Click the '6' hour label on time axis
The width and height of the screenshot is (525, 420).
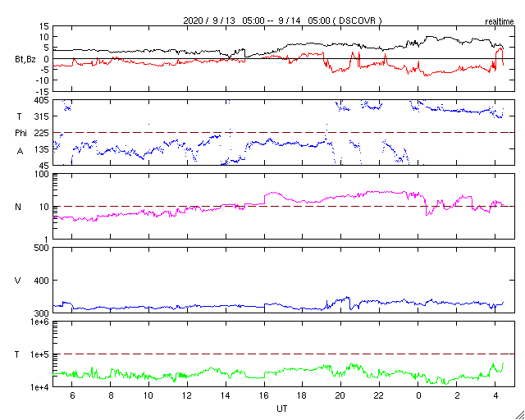72,395
